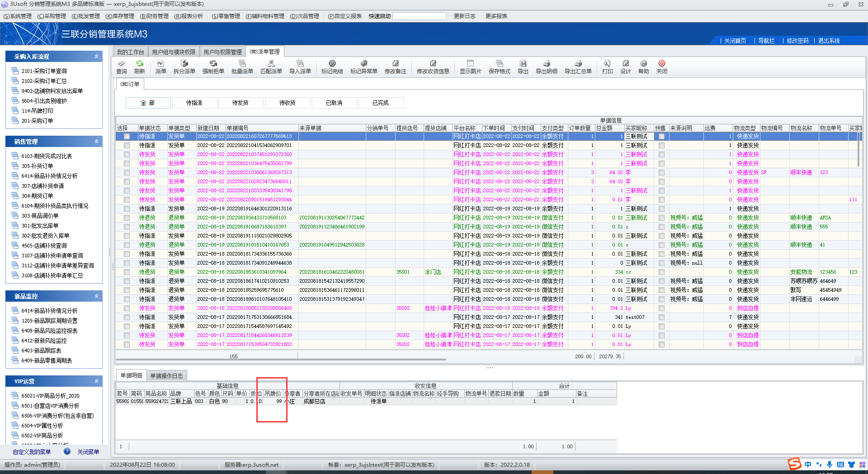The image size is (868, 474).
Task: Collapse the VIP运营 sidebar panel
Action: [96, 381]
